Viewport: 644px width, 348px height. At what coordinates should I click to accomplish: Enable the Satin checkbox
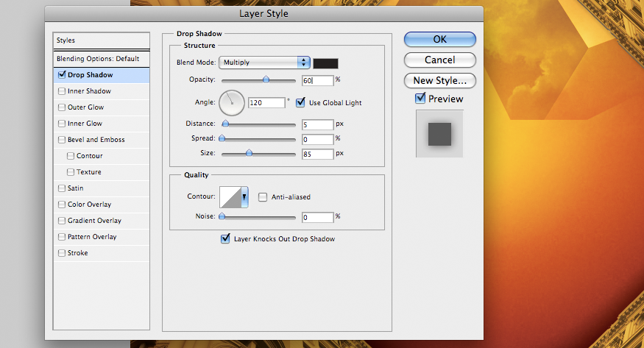(62, 188)
